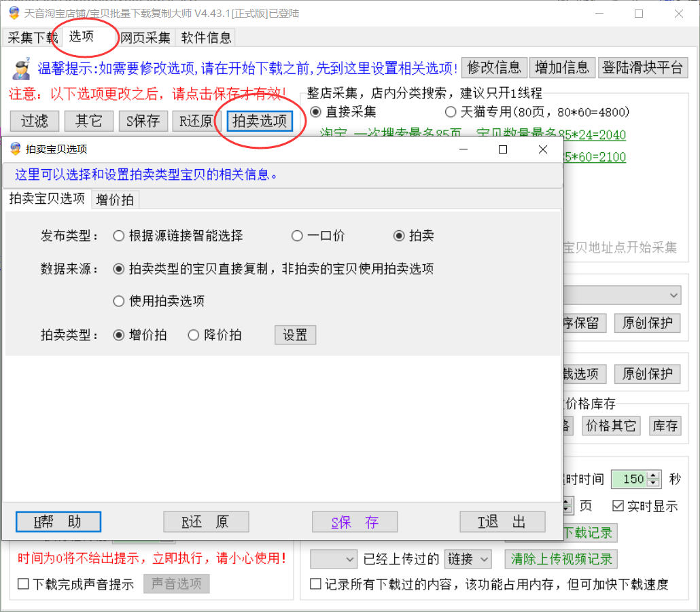
Task: Click the 清除上传视频记录 button
Action: [x=561, y=559]
